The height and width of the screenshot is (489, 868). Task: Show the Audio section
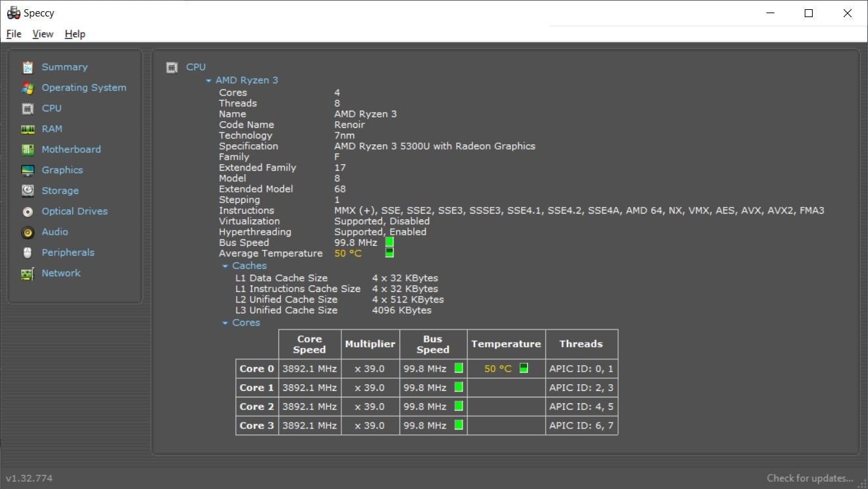click(55, 232)
